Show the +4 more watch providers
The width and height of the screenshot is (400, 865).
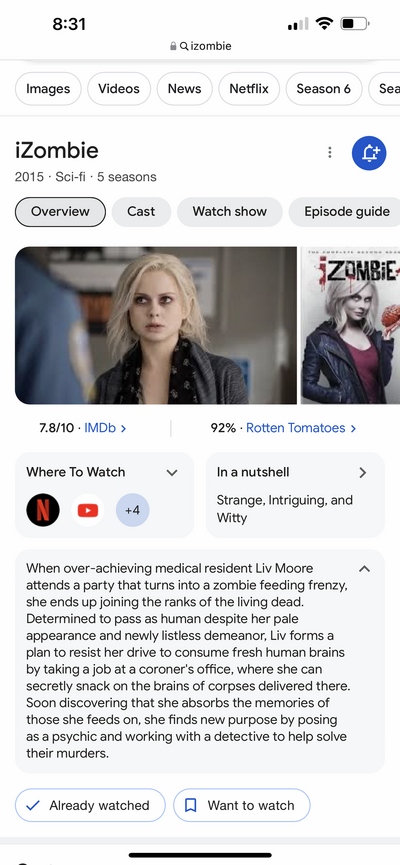pyautogui.click(x=132, y=510)
